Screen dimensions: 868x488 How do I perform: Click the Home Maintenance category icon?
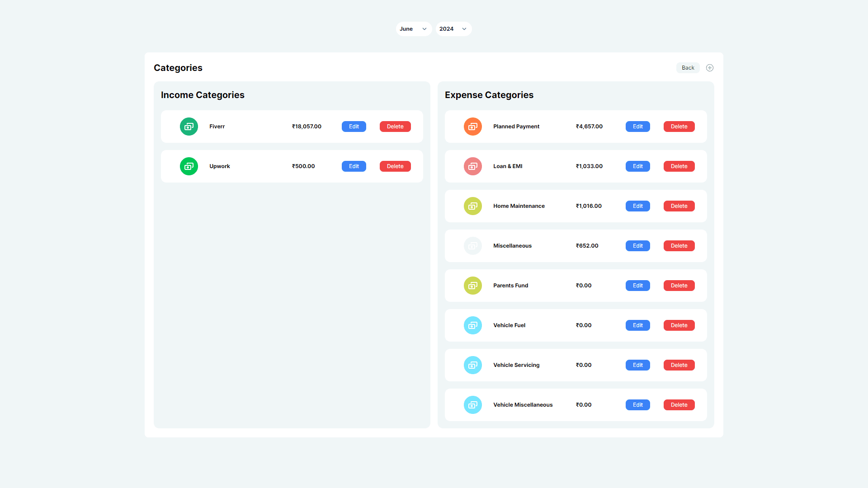tap(472, 206)
